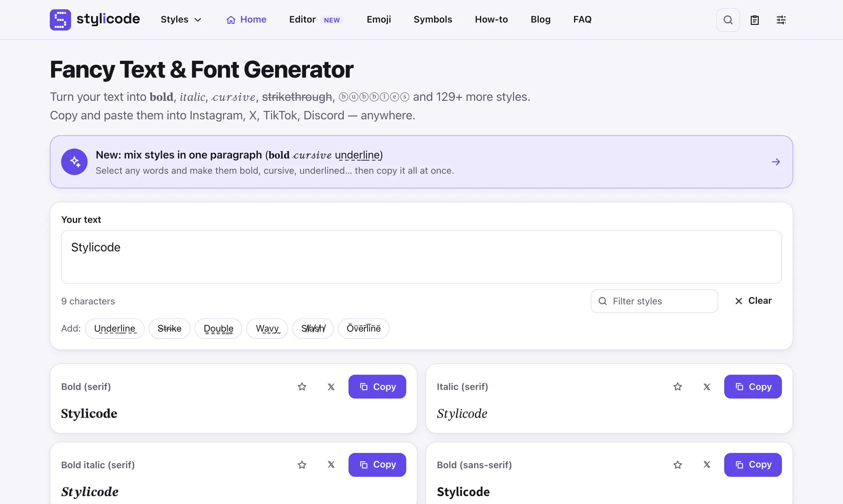The width and height of the screenshot is (843, 504).
Task: Add Slash decoration
Action: [313, 328]
